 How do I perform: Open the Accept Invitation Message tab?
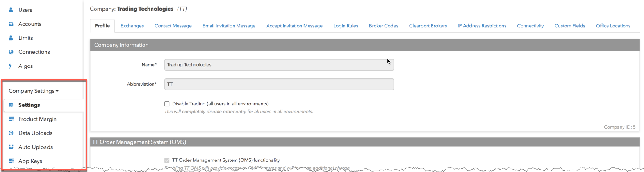[x=294, y=26]
